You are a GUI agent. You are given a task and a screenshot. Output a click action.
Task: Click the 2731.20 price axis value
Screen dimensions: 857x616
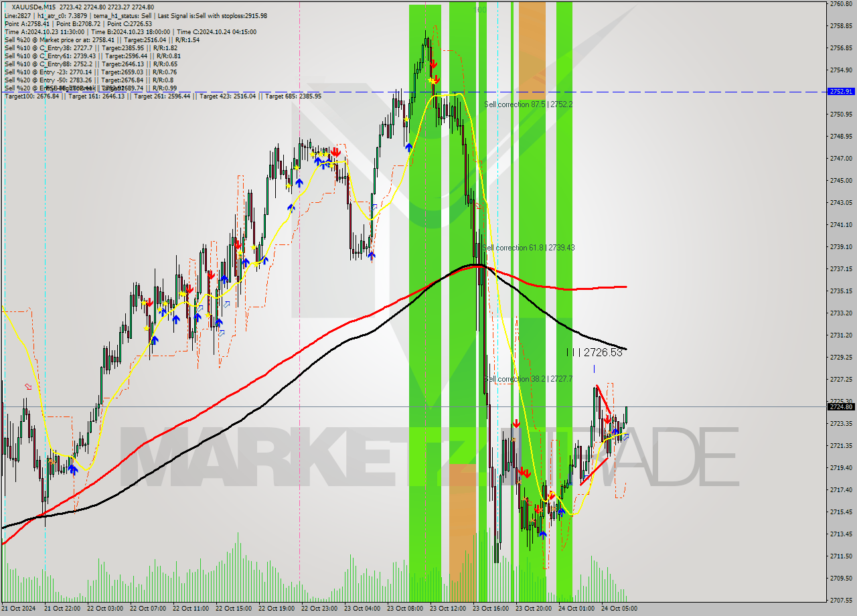point(841,335)
